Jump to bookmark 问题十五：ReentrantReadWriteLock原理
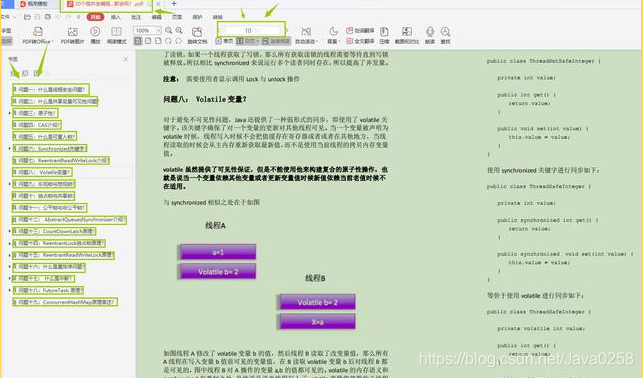 click(64, 255)
